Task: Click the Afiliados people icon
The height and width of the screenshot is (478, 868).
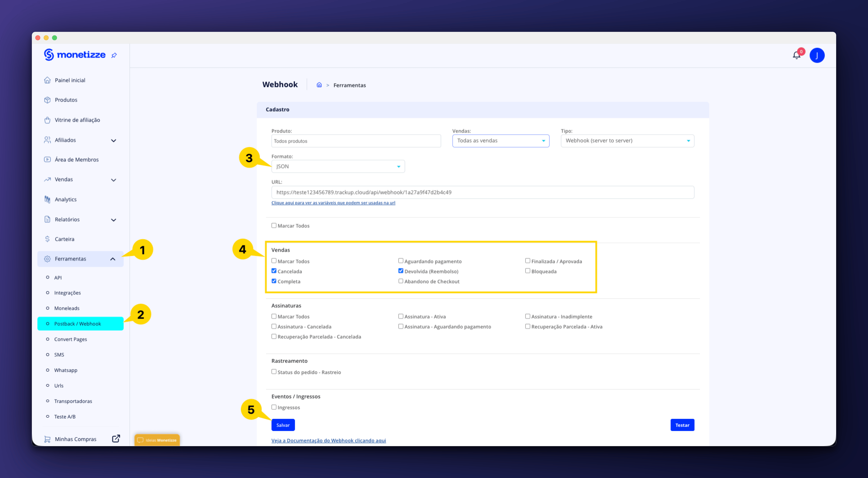Action: [x=47, y=140]
